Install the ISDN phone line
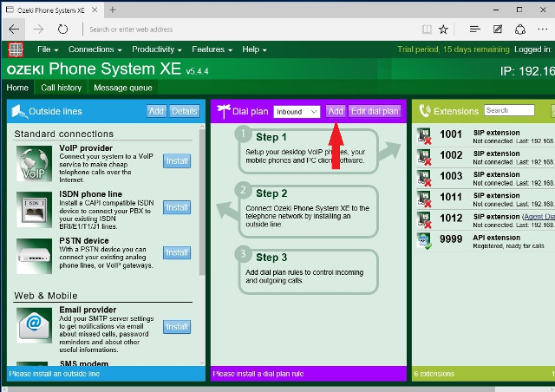Image resolution: width=555 pixels, height=392 pixels. coord(177,207)
